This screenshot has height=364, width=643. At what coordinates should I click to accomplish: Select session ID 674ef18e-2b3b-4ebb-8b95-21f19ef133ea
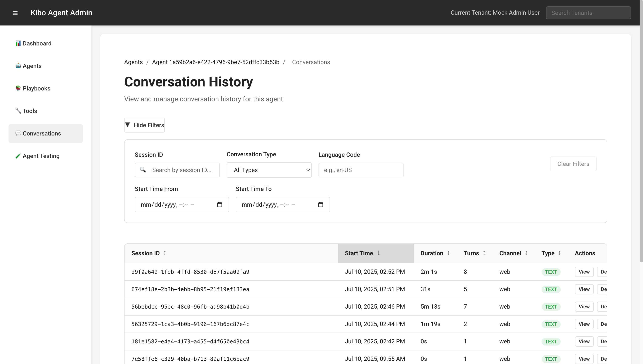(x=190, y=289)
